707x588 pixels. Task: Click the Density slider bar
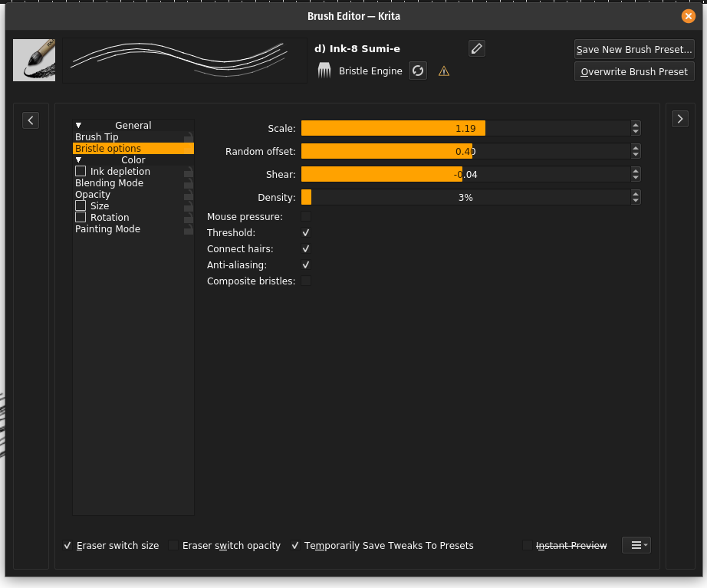(x=465, y=198)
